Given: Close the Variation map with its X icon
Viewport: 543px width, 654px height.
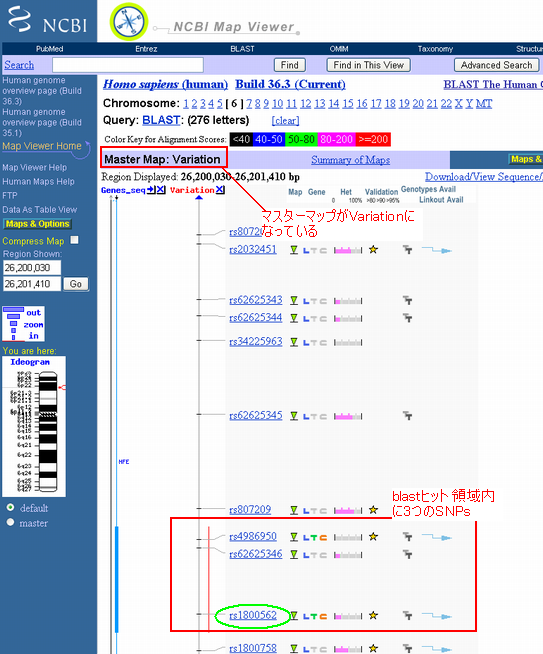Looking at the screenshot, I should coord(220,190).
